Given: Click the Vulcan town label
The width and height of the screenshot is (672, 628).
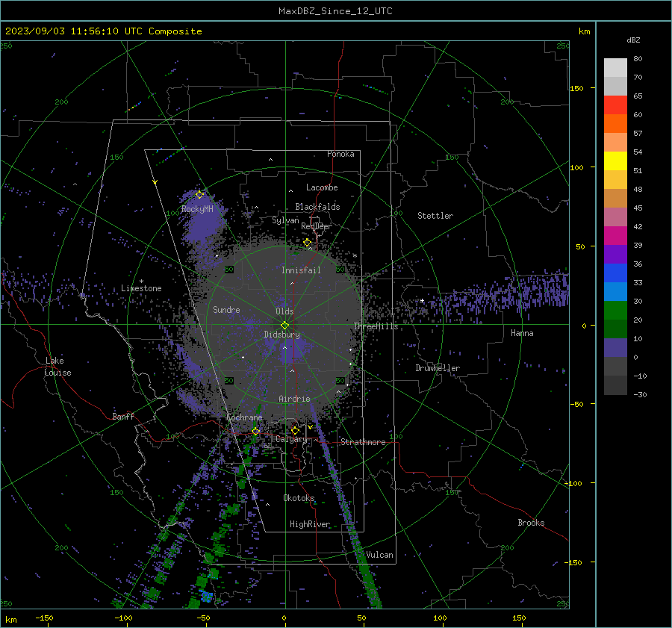Looking at the screenshot, I should pyautogui.click(x=379, y=555).
